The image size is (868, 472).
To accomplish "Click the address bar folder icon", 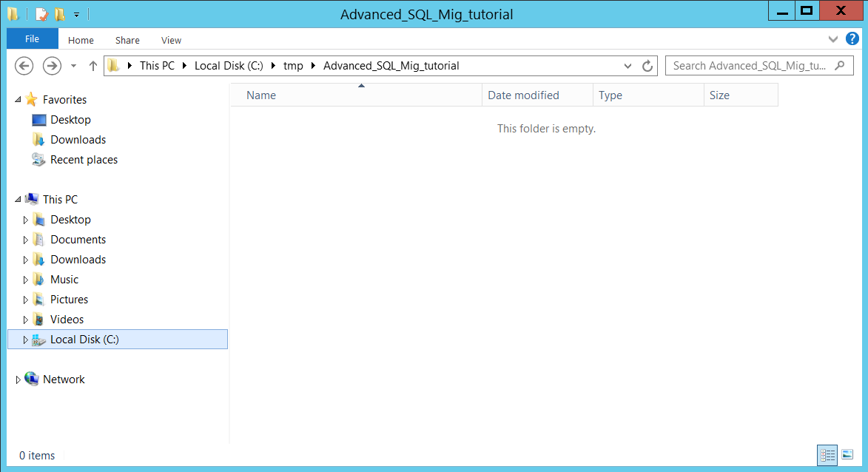I will (x=113, y=66).
